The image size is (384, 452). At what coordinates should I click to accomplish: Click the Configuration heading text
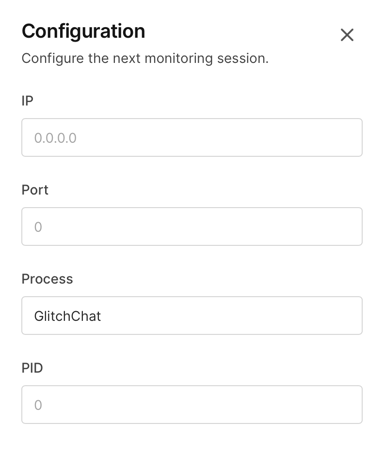[x=83, y=32]
